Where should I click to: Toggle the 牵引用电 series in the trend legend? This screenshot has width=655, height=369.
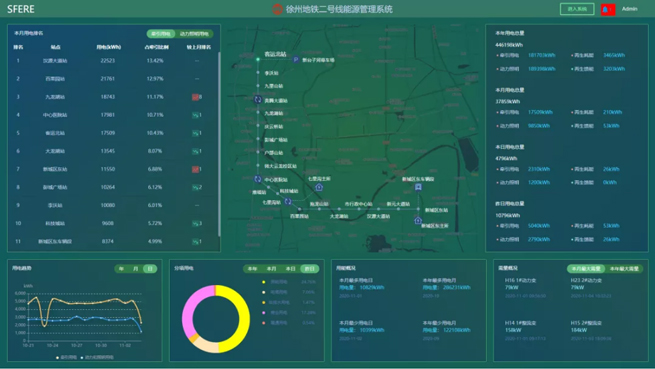(x=67, y=357)
